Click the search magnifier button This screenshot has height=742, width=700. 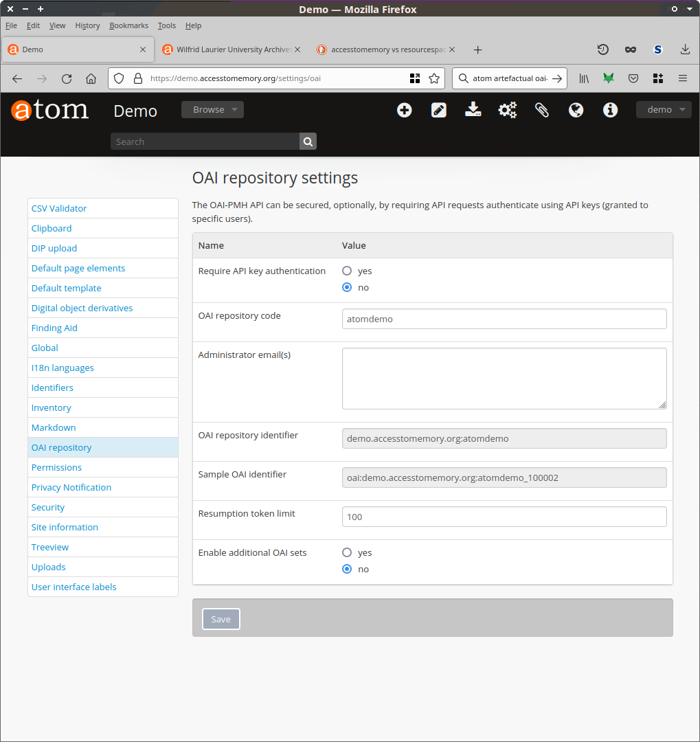[308, 142]
